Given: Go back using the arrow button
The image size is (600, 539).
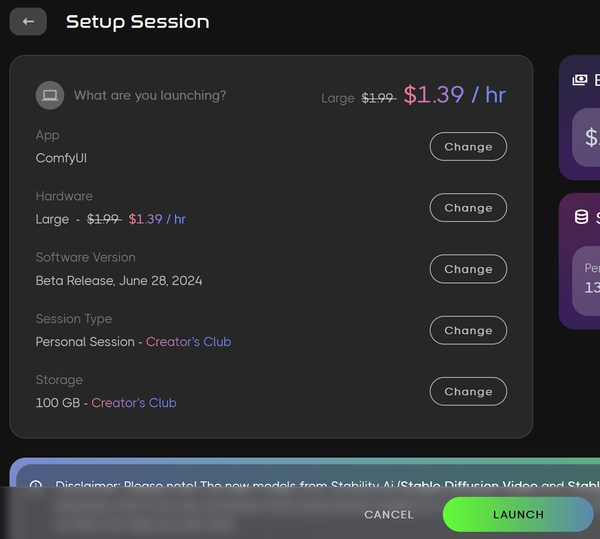Looking at the screenshot, I should click(x=28, y=21).
